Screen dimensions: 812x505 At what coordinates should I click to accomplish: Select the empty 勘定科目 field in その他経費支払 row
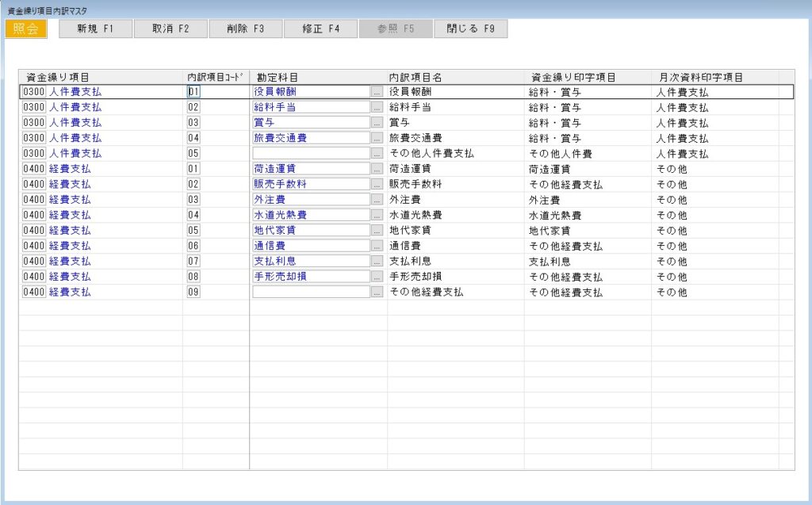[311, 292]
